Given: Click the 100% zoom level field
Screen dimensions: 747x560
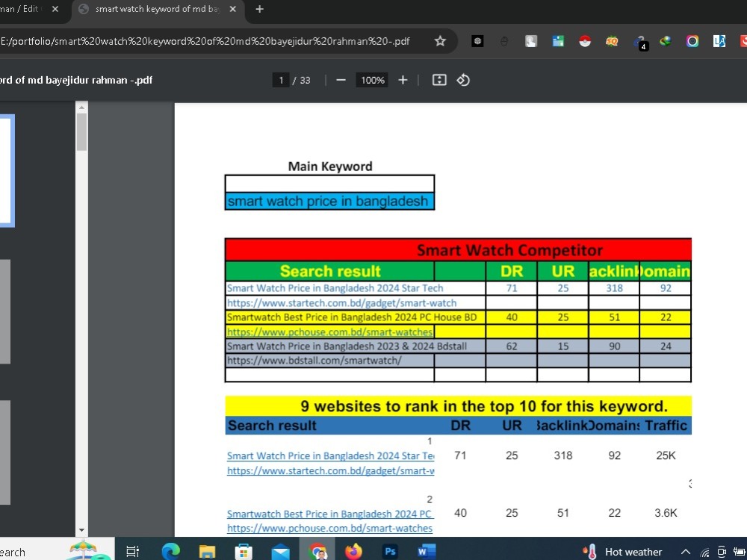Looking at the screenshot, I should [372, 80].
